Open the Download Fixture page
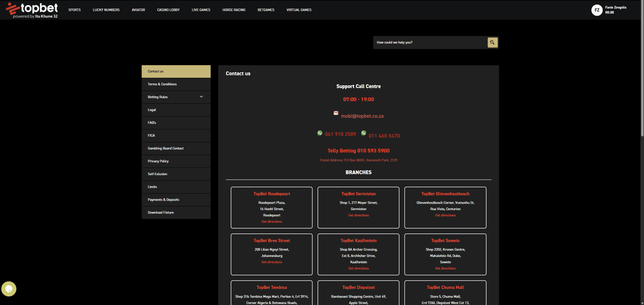Viewport: 644px width, 305px height. pyautogui.click(x=176, y=212)
